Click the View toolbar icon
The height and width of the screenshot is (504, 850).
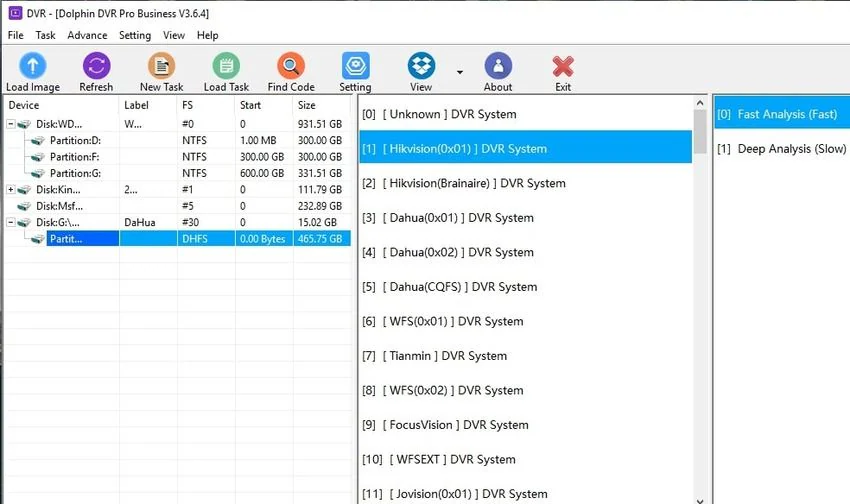click(421, 66)
